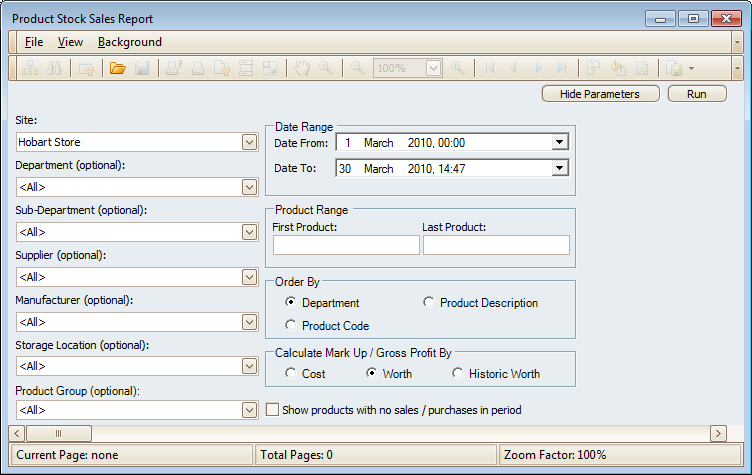Expand the Manufacturer (optional) dropdown
The image size is (752, 475).
click(249, 322)
